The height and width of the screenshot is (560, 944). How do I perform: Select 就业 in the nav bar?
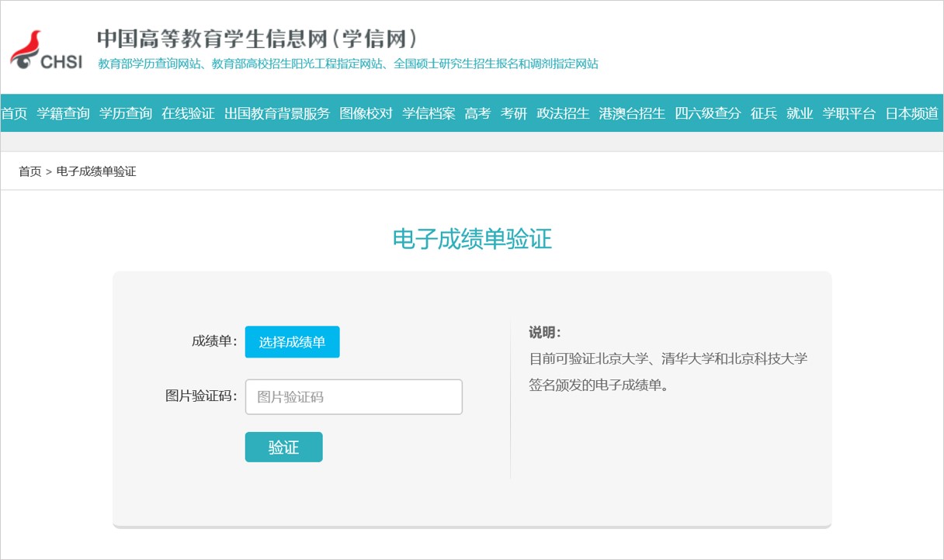(800, 113)
